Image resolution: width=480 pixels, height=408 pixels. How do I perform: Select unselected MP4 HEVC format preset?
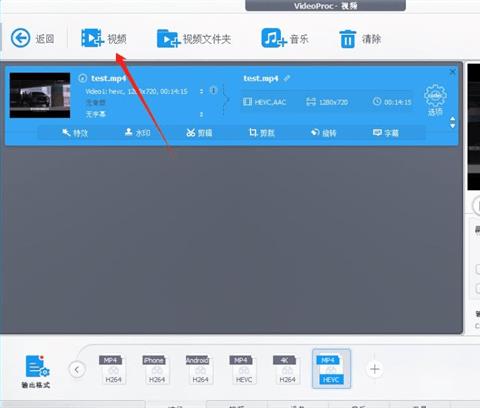pos(243,370)
